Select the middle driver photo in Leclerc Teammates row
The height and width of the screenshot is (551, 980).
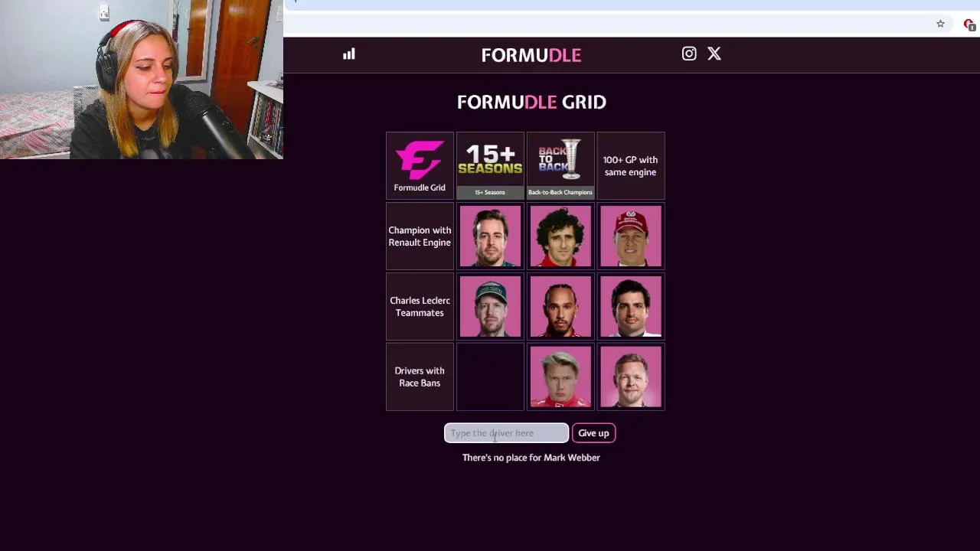(560, 306)
